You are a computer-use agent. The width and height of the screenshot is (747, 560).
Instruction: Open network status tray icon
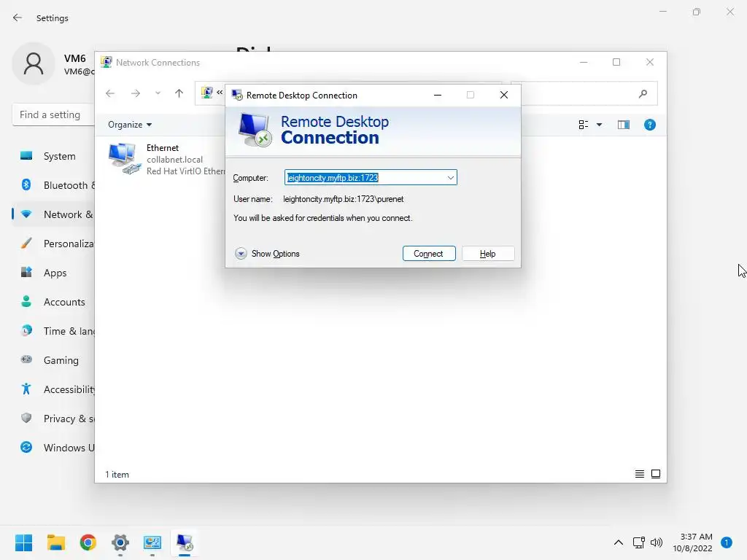click(639, 542)
